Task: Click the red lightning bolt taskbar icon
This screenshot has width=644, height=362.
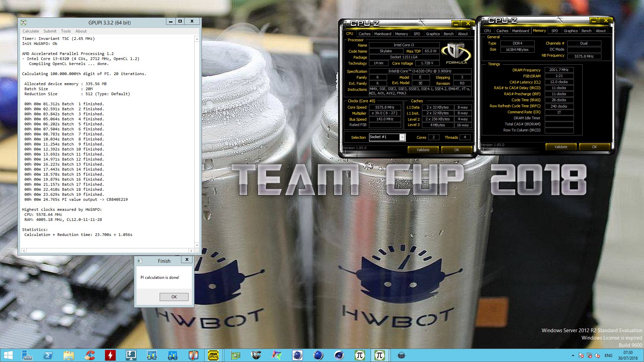Action: tap(110, 355)
